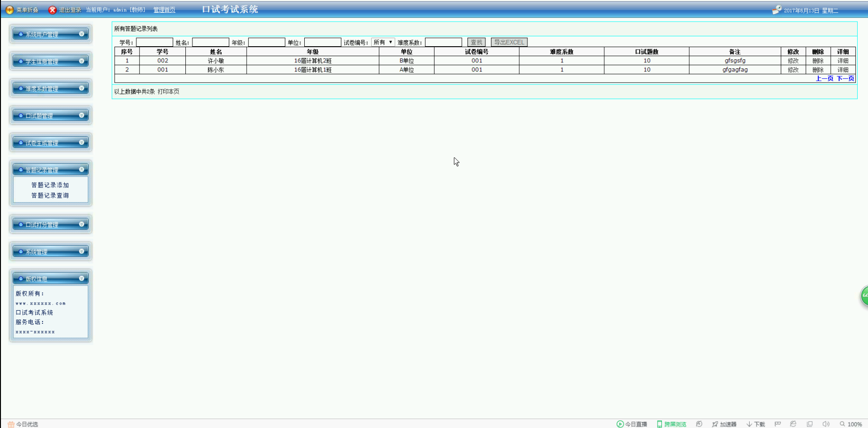Click the 100% zoom magnifier icon
Viewport: 868px width, 428px height.
(842, 424)
